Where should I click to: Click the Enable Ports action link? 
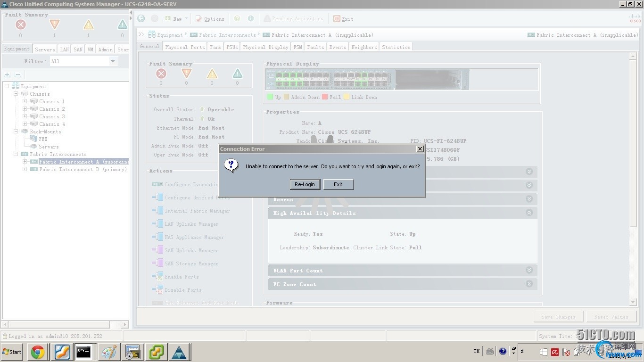pyautogui.click(x=182, y=277)
